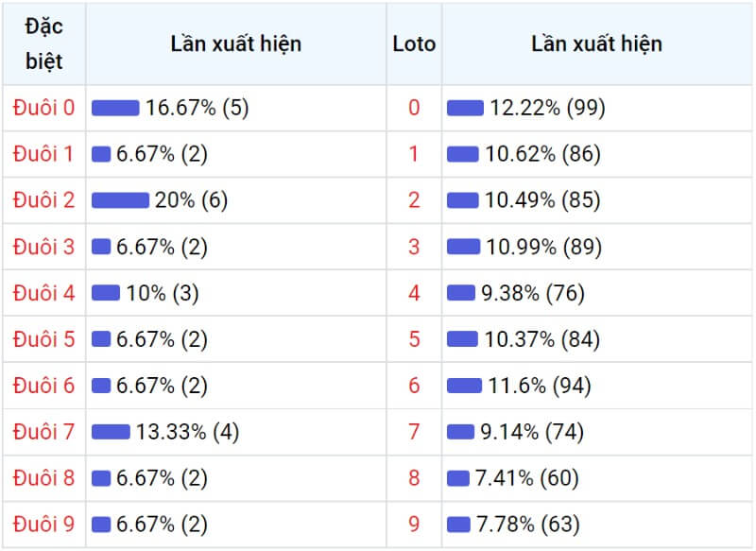The height and width of the screenshot is (551, 756).
Task: Click the first Lần xuất hiện header
Action: pyautogui.click(x=236, y=43)
